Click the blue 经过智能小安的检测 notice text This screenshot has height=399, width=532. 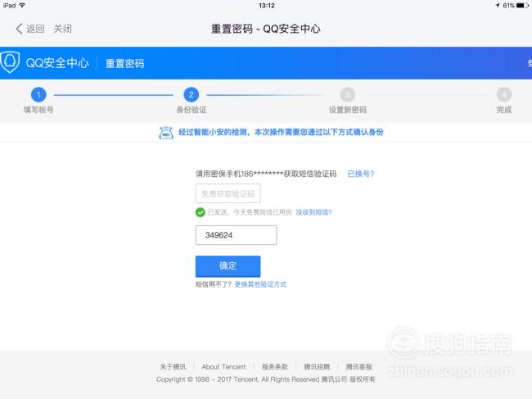(x=281, y=132)
